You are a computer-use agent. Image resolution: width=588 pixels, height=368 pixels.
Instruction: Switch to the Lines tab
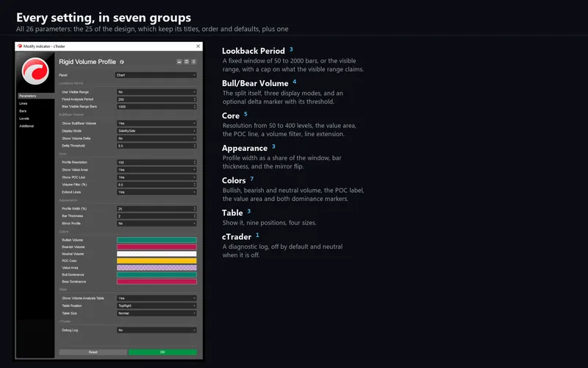(x=24, y=103)
